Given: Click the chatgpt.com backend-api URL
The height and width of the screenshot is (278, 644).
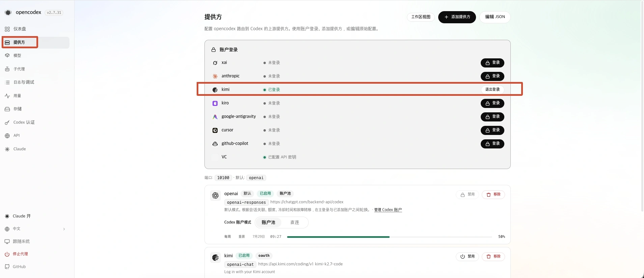Looking at the screenshot, I should coord(307,202).
